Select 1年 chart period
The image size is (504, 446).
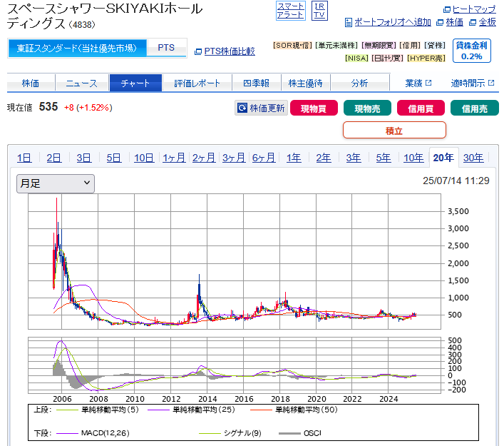pyautogui.click(x=294, y=158)
